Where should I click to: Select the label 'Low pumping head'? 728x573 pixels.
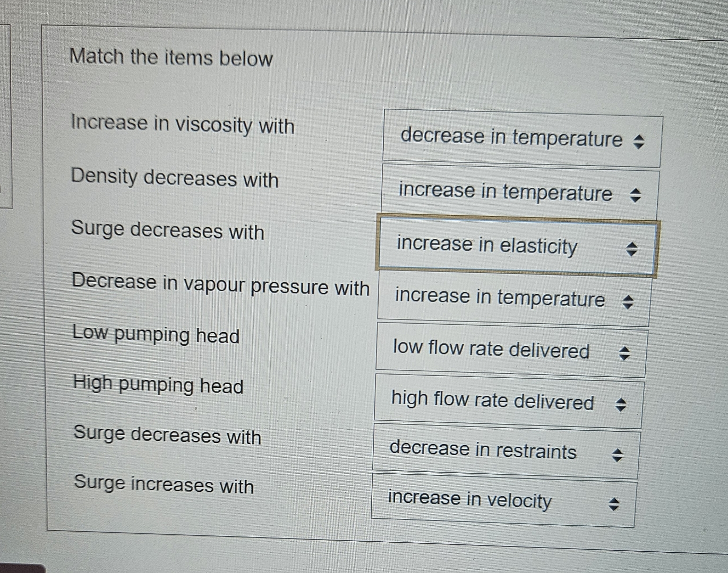click(x=155, y=335)
